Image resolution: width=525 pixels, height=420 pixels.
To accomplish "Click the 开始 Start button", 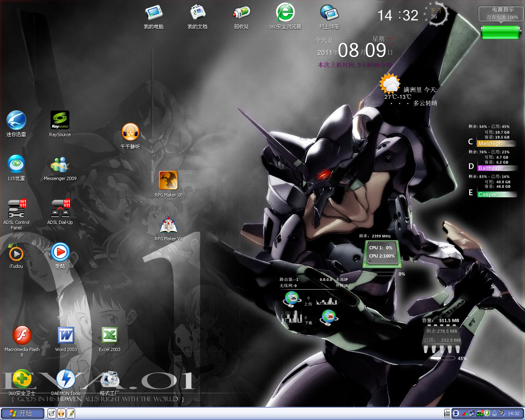I will pyautogui.click(x=23, y=413).
